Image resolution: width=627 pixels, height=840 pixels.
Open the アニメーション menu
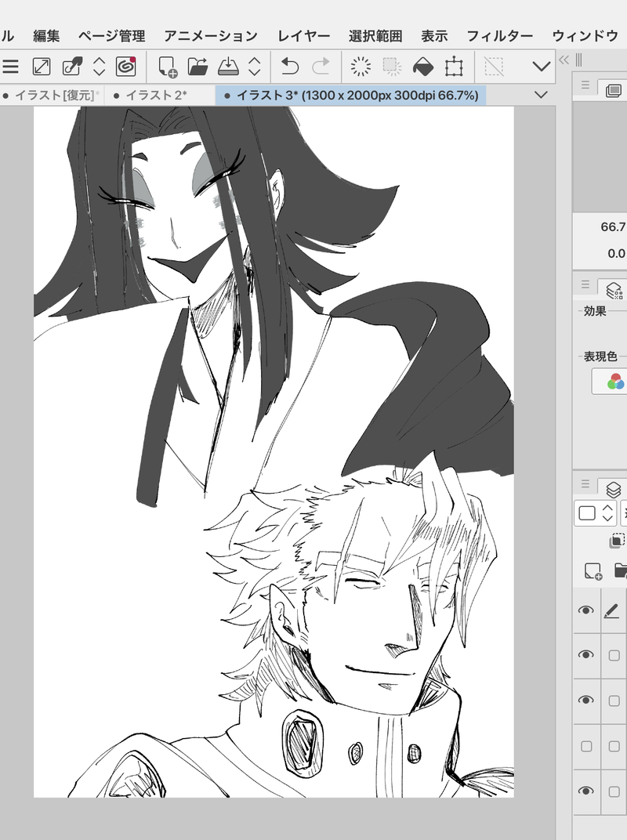(x=211, y=36)
